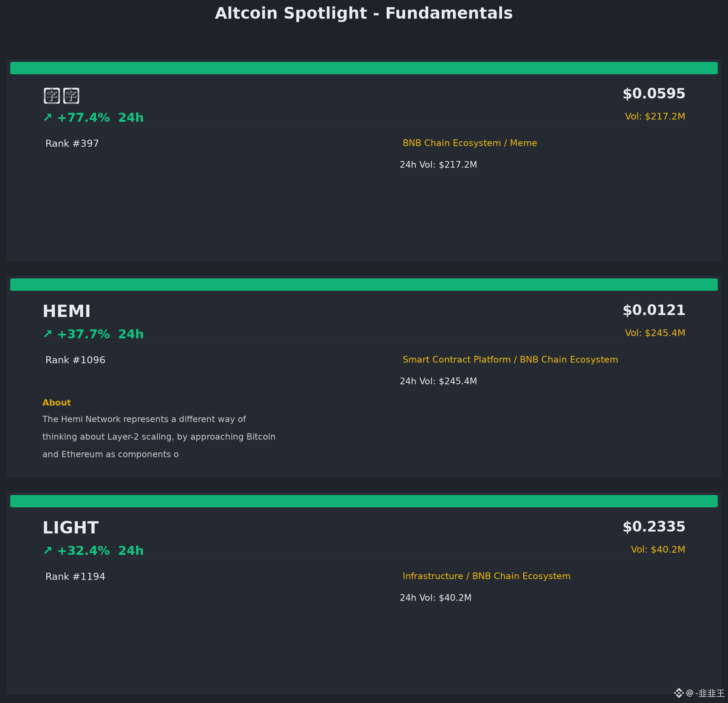Open Smart Contract Platform / BNB Chain Ecosystem tag
Viewport: 728px width, 703px height.
510,360
